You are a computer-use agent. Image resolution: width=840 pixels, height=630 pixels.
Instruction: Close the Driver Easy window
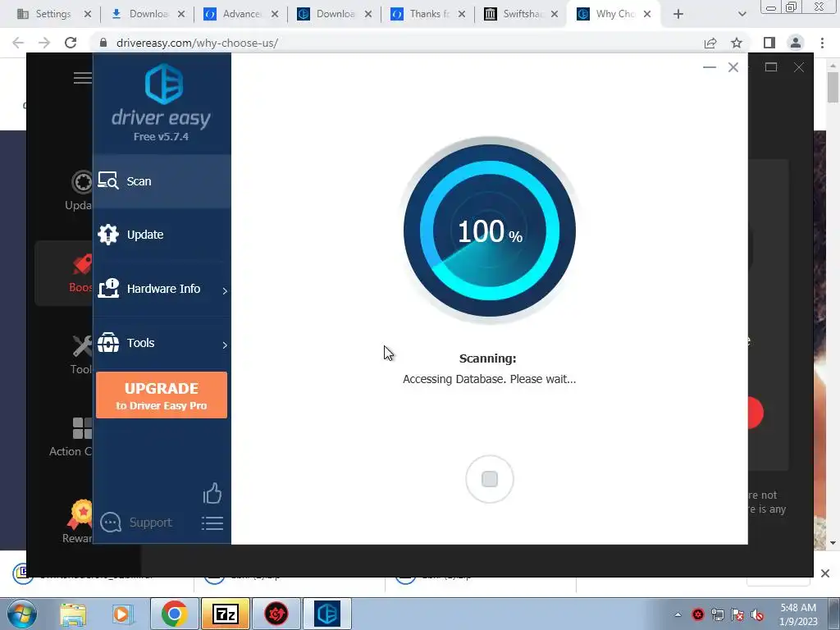click(x=733, y=67)
